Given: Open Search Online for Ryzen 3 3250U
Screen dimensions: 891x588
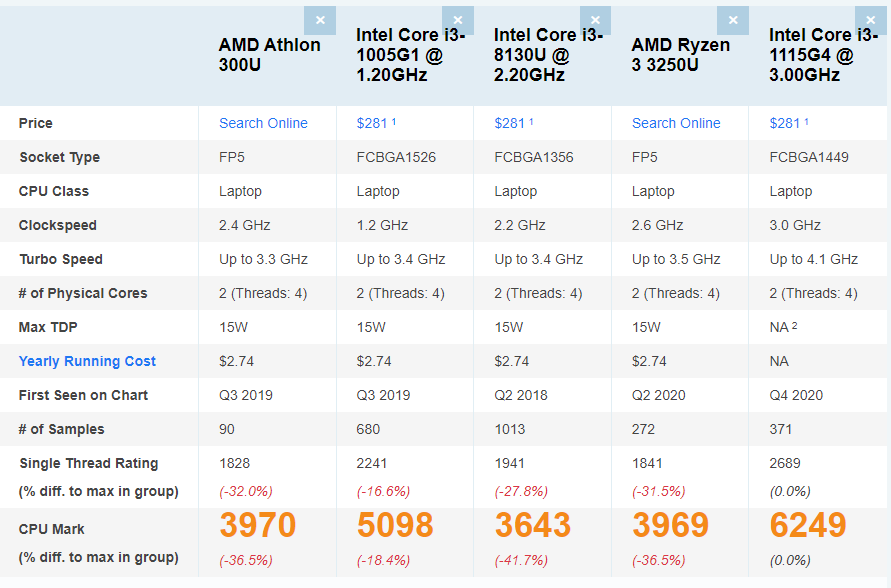Looking at the screenshot, I should click(676, 123).
